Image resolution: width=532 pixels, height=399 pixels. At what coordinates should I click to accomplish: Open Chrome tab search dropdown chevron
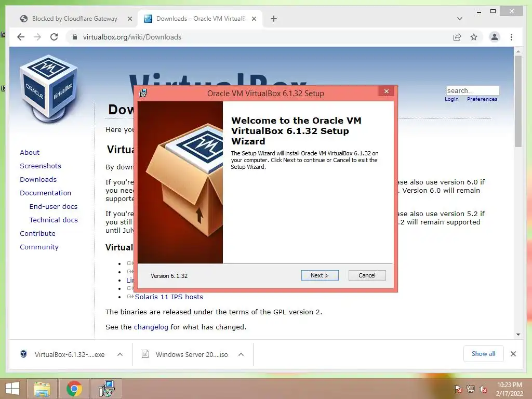(460, 19)
